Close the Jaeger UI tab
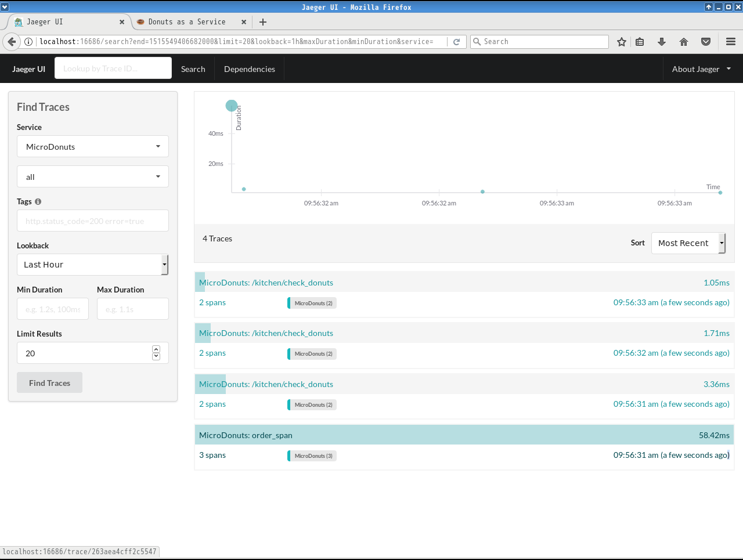743x560 pixels. pos(122,22)
